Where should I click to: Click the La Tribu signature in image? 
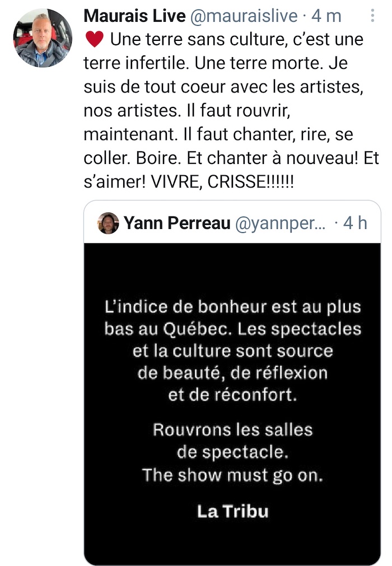[233, 512]
